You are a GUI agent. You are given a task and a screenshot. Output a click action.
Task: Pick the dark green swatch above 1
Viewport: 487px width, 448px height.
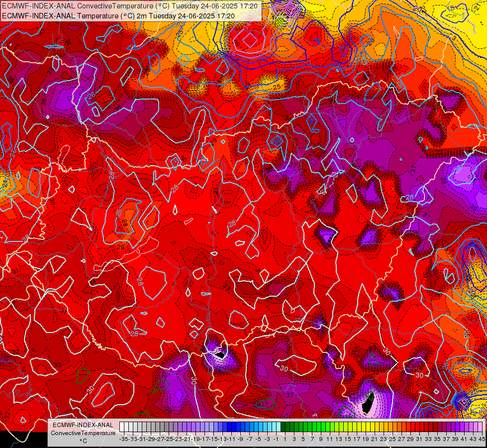click(x=283, y=427)
